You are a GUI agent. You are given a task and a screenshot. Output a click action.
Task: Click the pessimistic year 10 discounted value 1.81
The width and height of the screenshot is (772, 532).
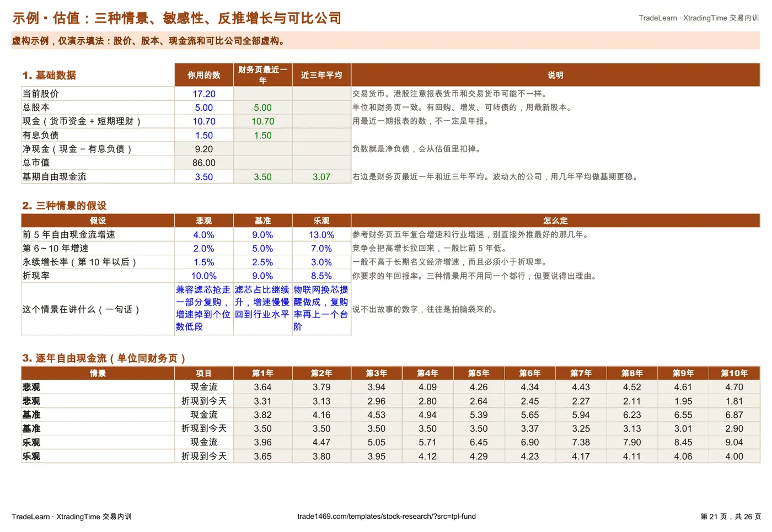click(735, 401)
